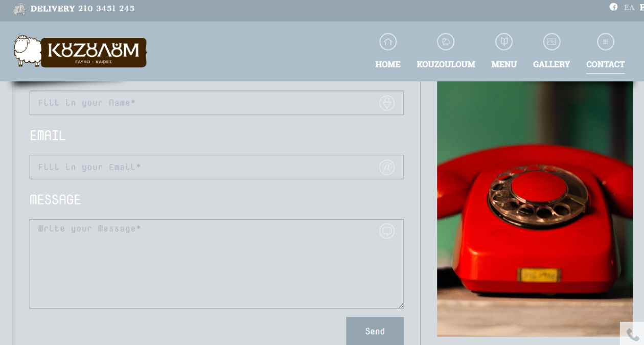The width and height of the screenshot is (644, 345).
Task: Switch language to ΕΛ
Action: click(629, 8)
